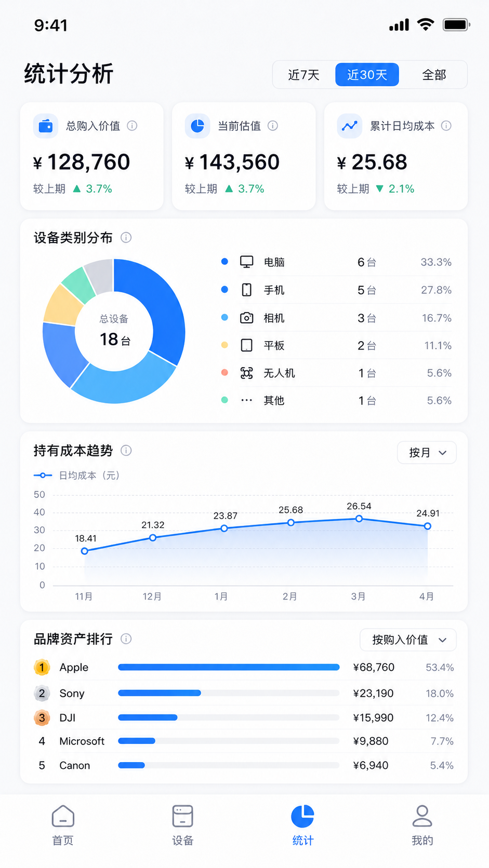This screenshot has height=868, width=489.
Task: Tap the pie icon on 当前估值 card
Action: coord(197,126)
